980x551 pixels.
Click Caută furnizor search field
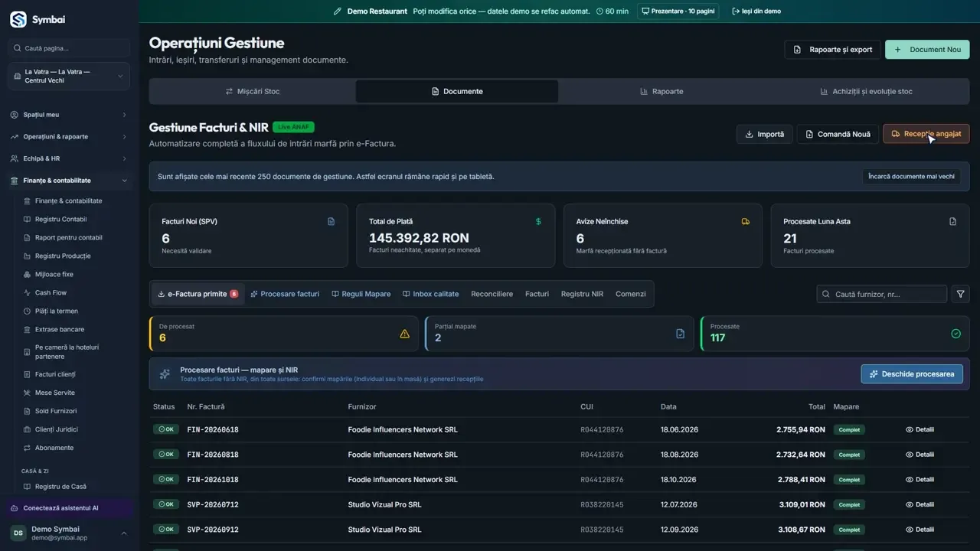point(882,294)
